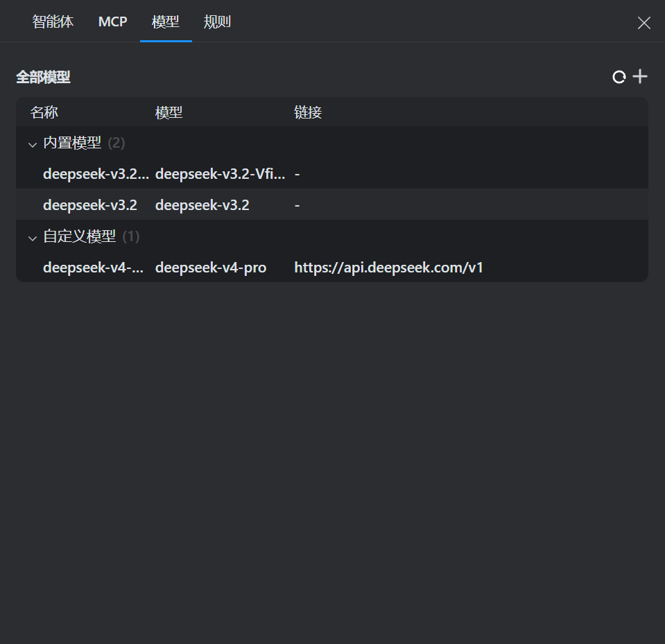The height and width of the screenshot is (644, 665).
Task: Open the MCP tab
Action: click(x=113, y=21)
